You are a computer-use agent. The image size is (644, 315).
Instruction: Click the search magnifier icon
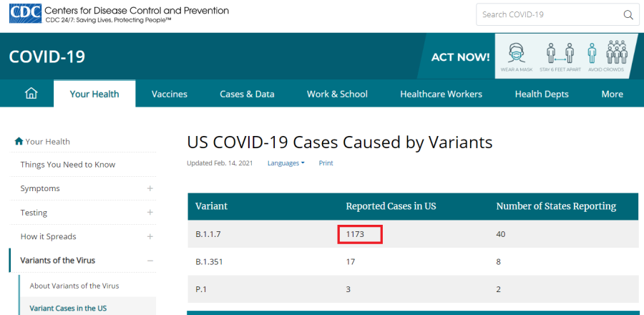(x=628, y=14)
